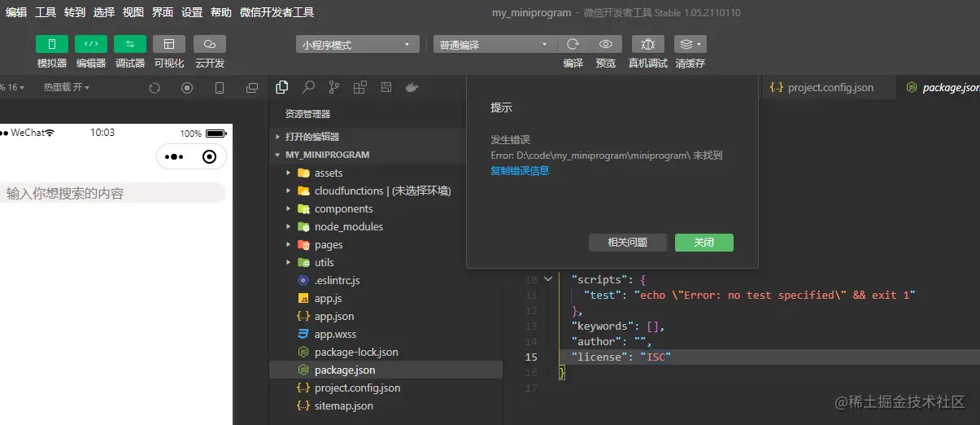Click the search input in the simulator
980x425 pixels.
coord(111,193)
